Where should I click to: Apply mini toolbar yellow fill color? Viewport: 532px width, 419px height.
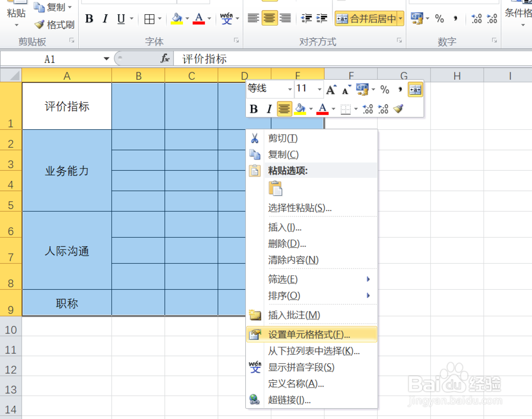point(300,109)
